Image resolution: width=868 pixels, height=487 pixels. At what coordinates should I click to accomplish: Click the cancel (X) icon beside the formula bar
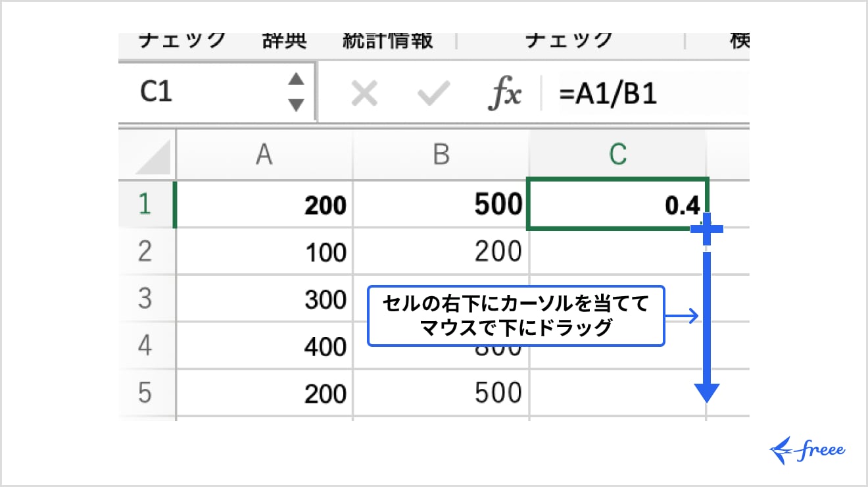coord(364,92)
